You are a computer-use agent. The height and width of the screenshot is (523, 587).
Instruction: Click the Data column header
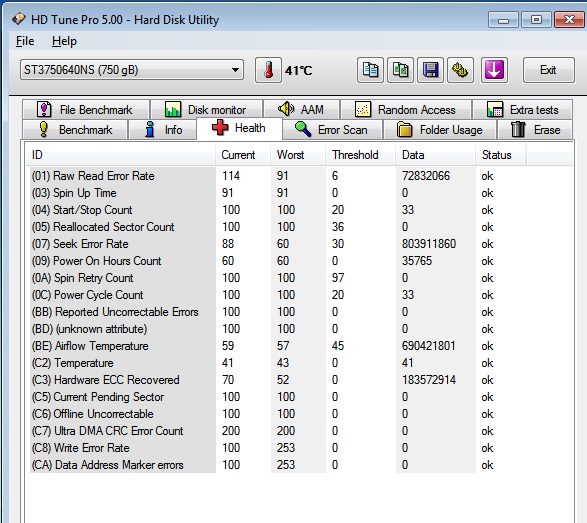coord(436,155)
